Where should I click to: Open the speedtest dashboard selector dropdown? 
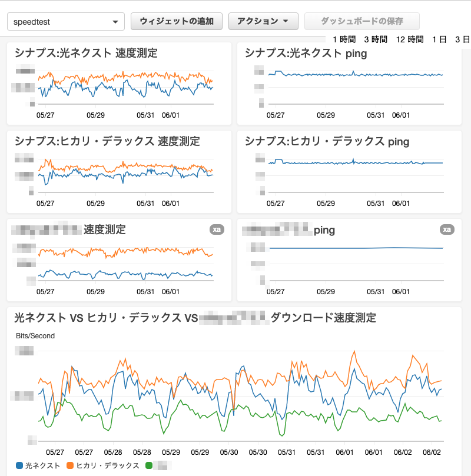click(x=65, y=21)
